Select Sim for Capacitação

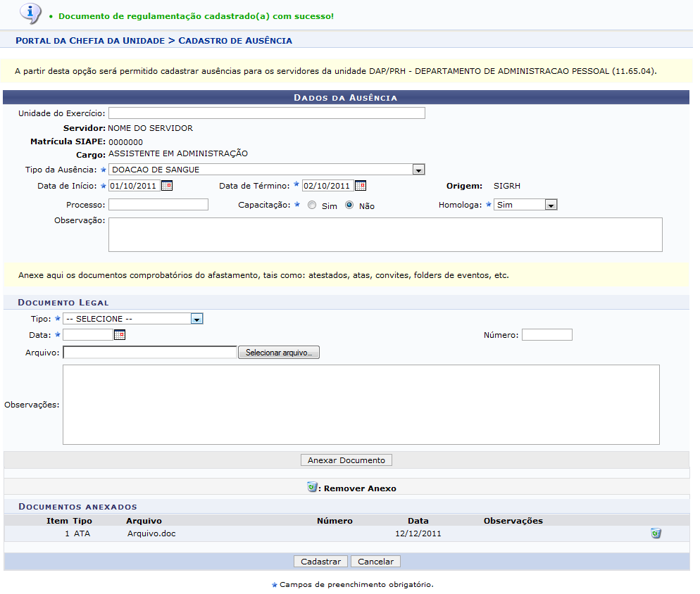pos(311,206)
